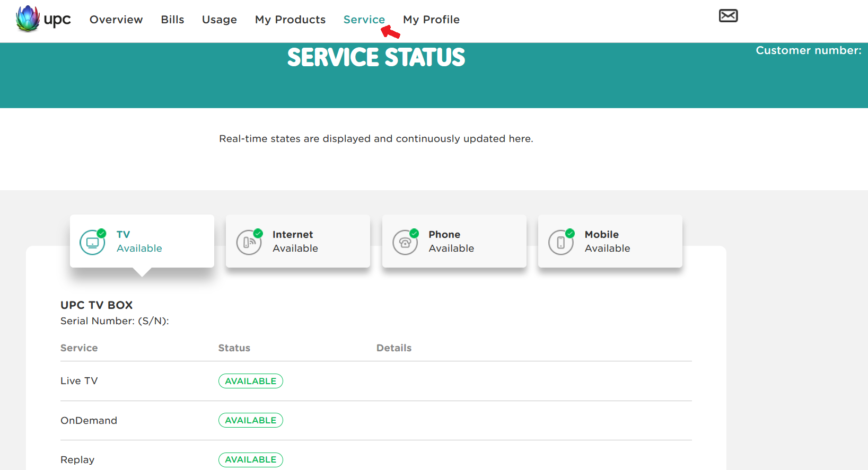The width and height of the screenshot is (868, 470).
Task: Click the SERVICE STATUS title
Action: (376, 57)
